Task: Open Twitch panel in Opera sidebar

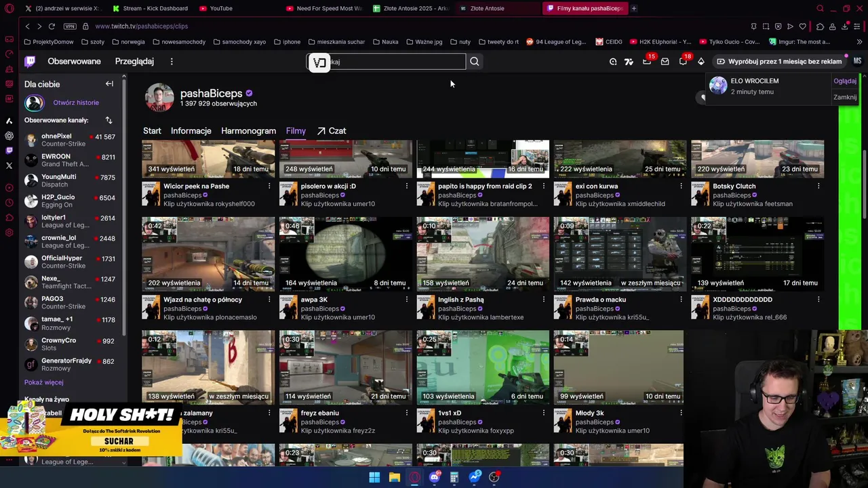Action: point(9,150)
